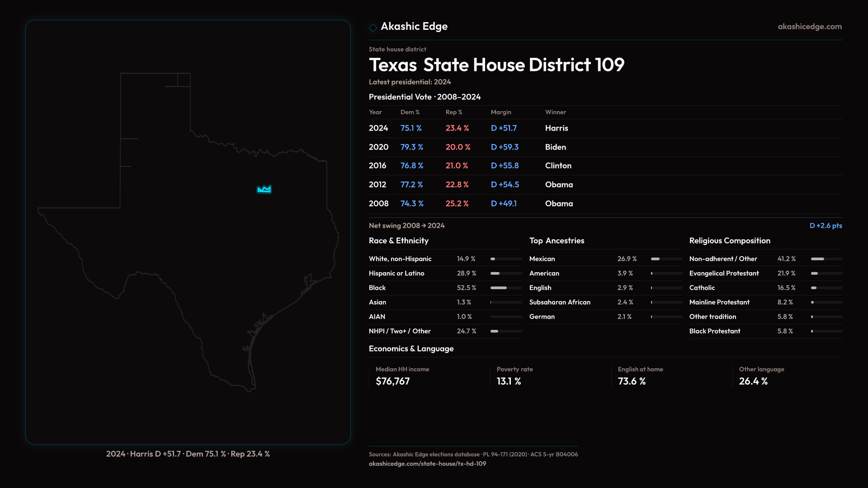Click the Poverty rate 13.1 % stat
Screen dimensions: 868x488
click(x=509, y=381)
